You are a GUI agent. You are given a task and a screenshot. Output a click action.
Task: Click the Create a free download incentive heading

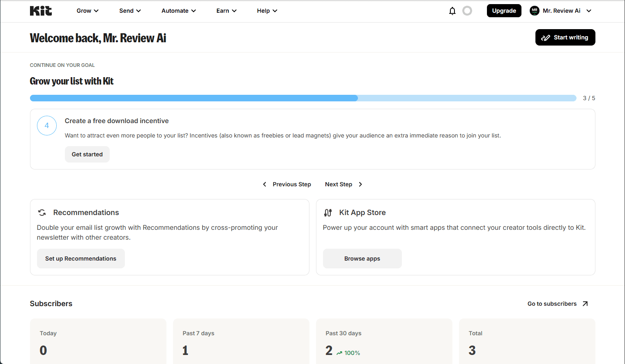click(x=117, y=121)
